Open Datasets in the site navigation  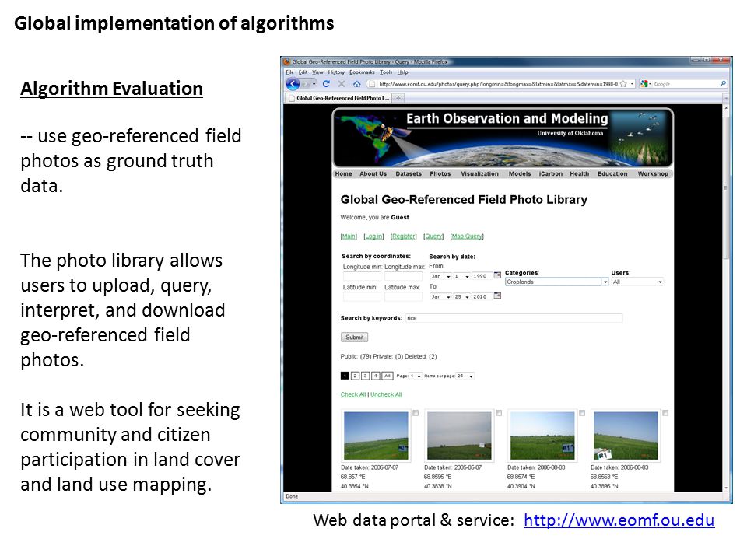(409, 173)
